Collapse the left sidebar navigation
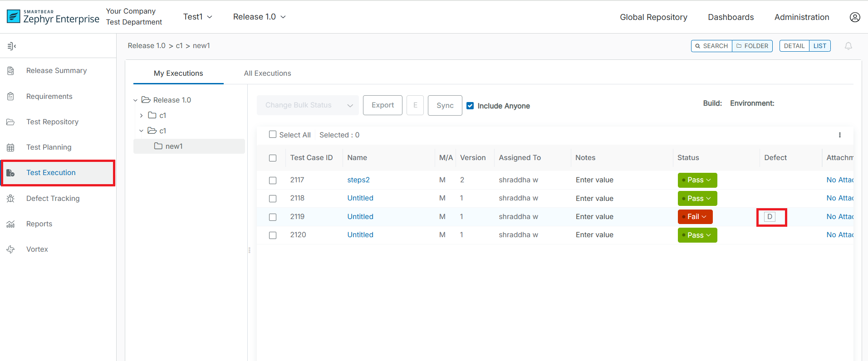 pos(12,46)
